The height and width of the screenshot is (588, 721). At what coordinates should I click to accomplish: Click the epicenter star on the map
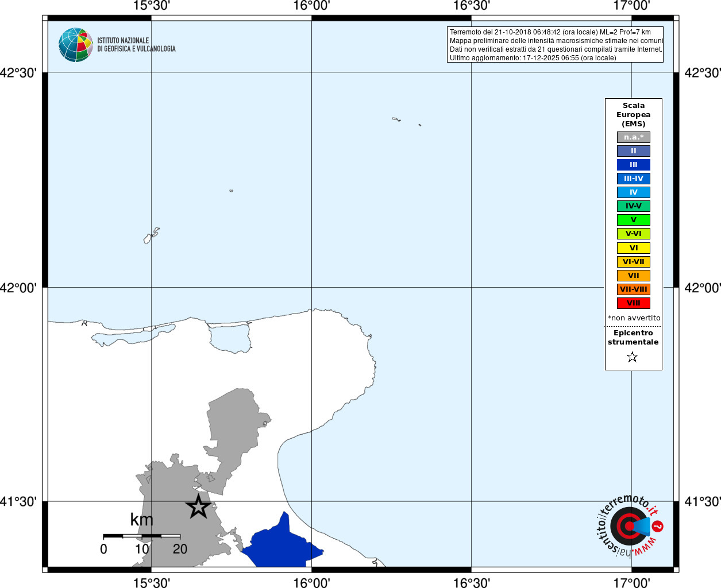[198, 506]
